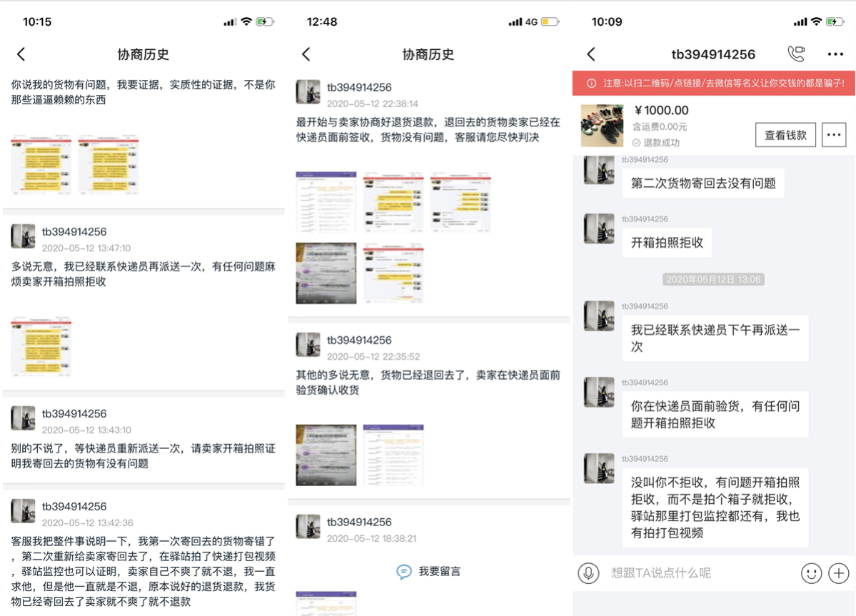Image resolution: width=856 pixels, height=616 pixels.
Task: Click the 查看钱款 button
Action: tap(785, 135)
